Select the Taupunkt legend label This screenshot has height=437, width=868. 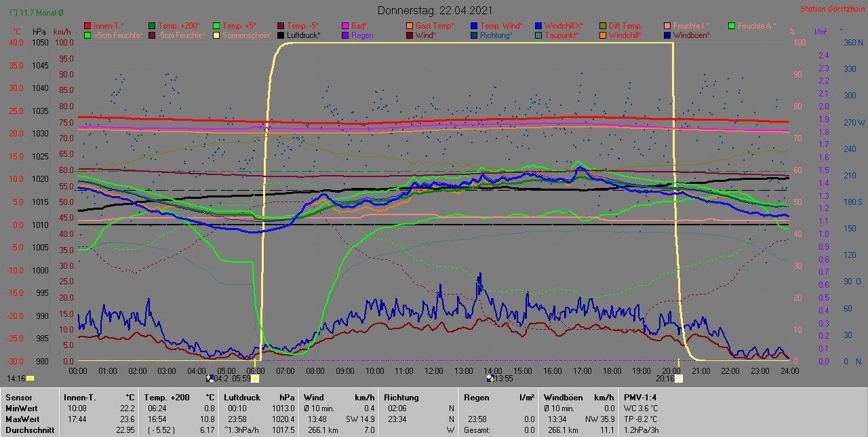click(x=561, y=35)
